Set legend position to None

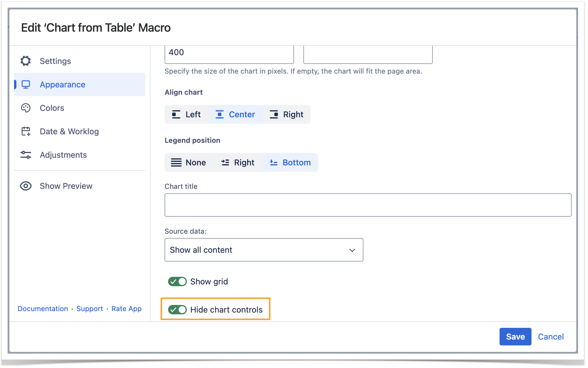pyautogui.click(x=189, y=162)
